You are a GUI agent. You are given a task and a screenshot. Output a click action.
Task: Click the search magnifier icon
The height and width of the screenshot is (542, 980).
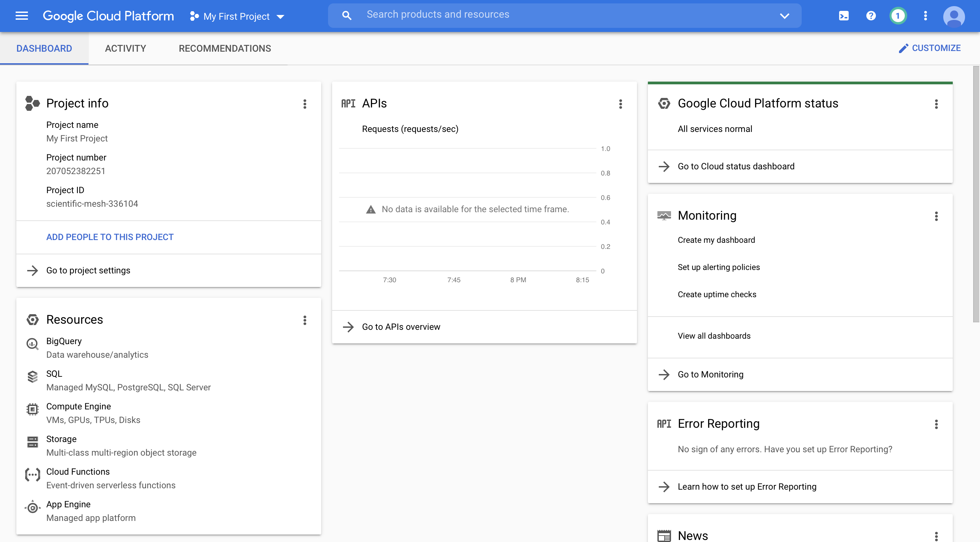pos(347,16)
